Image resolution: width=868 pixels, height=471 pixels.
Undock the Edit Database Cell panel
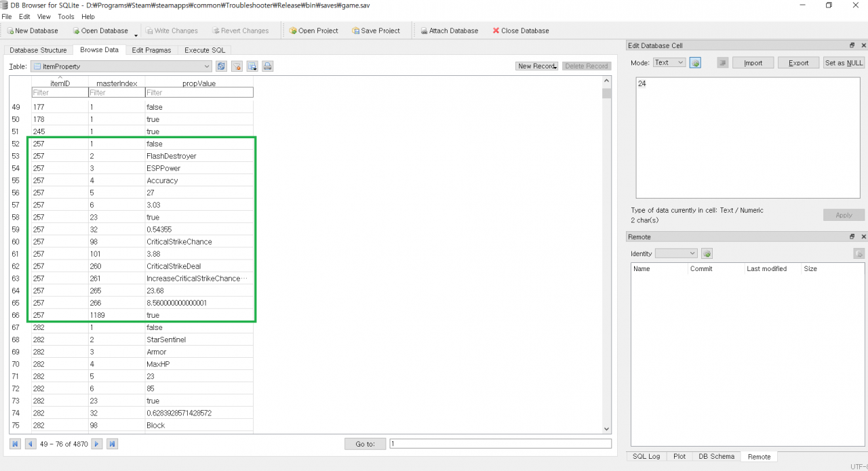[852, 45]
